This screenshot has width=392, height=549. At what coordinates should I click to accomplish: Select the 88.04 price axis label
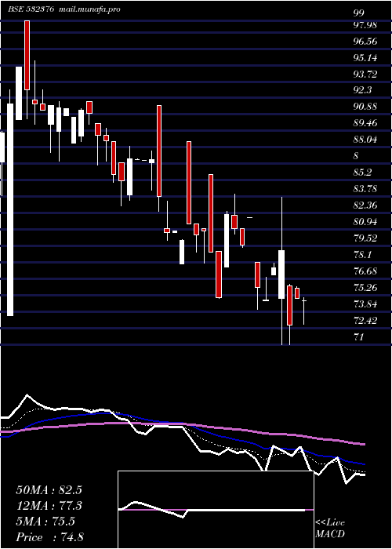[x=365, y=140]
